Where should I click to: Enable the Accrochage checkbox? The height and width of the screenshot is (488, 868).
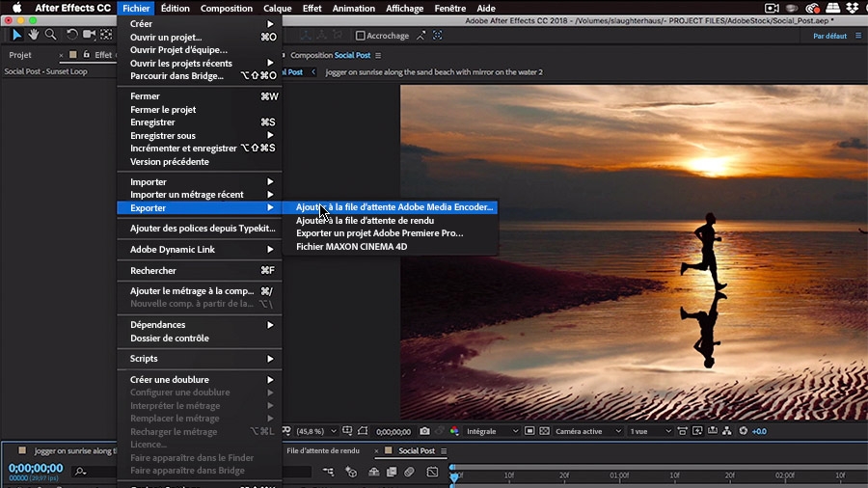click(x=361, y=36)
